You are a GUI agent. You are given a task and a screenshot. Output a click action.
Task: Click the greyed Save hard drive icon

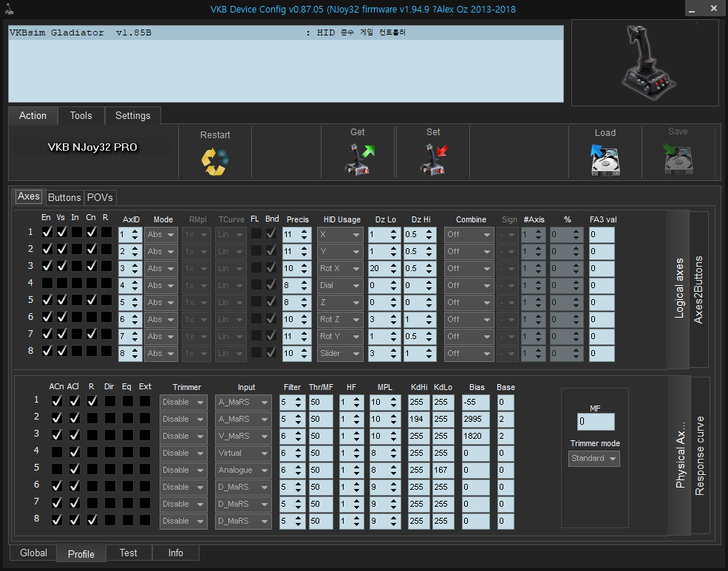678,159
